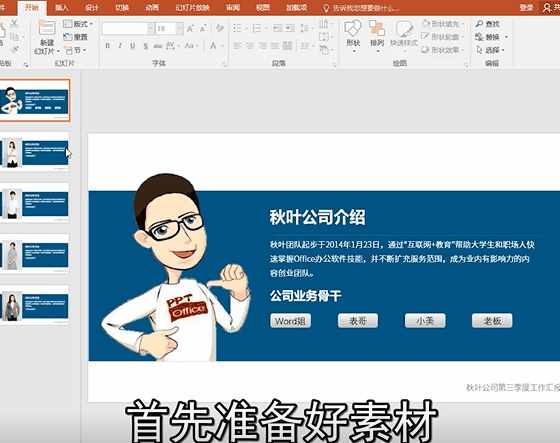This screenshot has height=443, width=560.
Task: Click the decrease indent icon
Action: click(278, 28)
